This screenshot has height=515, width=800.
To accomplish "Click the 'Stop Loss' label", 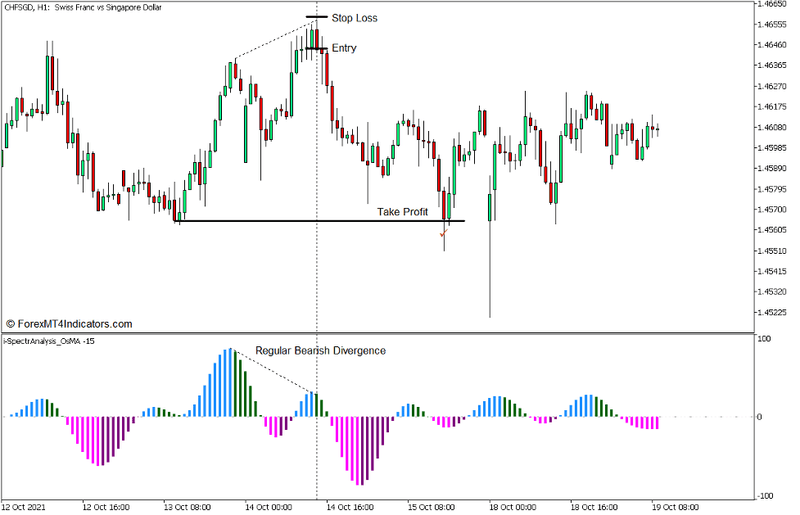I will (354, 18).
